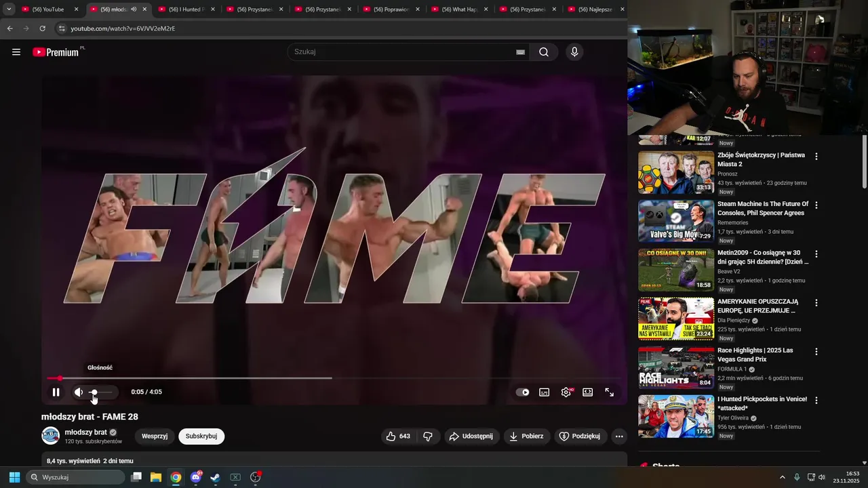Reload the page
Viewport: 868px width, 488px height.
(42, 28)
